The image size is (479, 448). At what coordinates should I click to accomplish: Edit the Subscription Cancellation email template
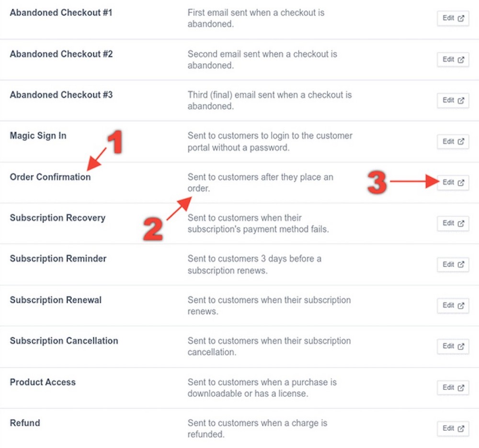tap(452, 346)
